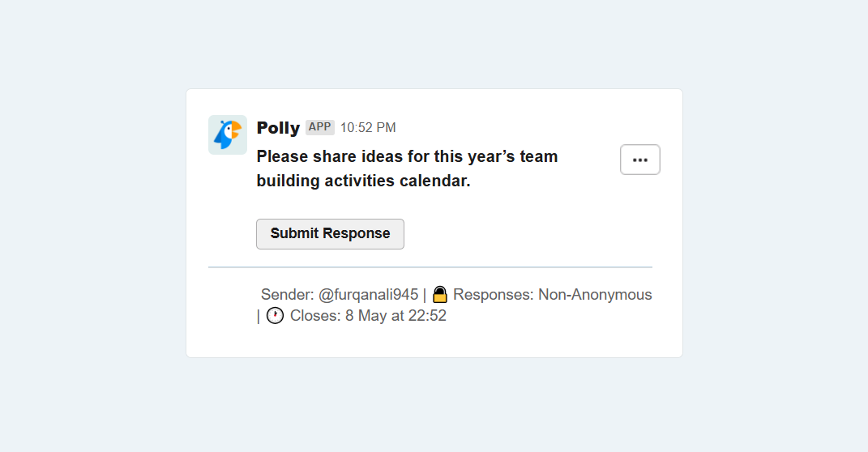Click the clock icon beside Closes
Viewport: 868px width, 452px height.
[x=275, y=315]
